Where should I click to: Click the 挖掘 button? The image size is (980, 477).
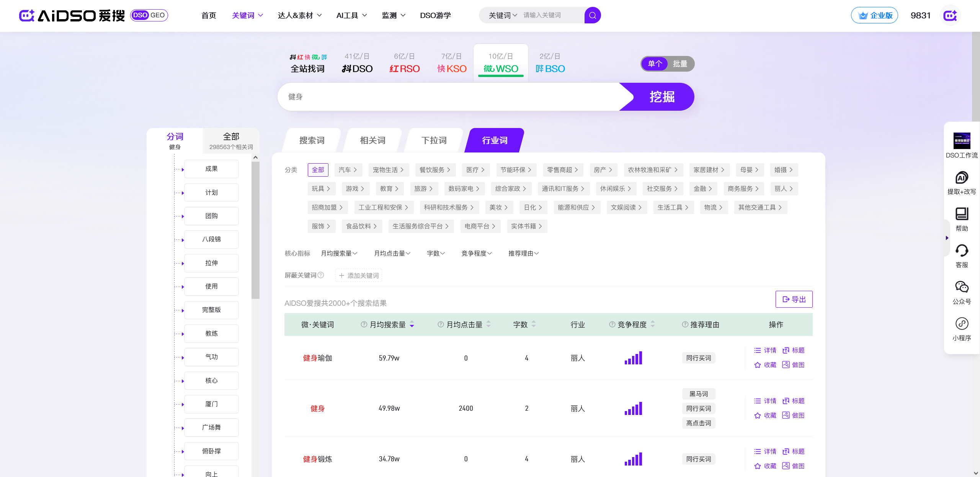pos(661,97)
